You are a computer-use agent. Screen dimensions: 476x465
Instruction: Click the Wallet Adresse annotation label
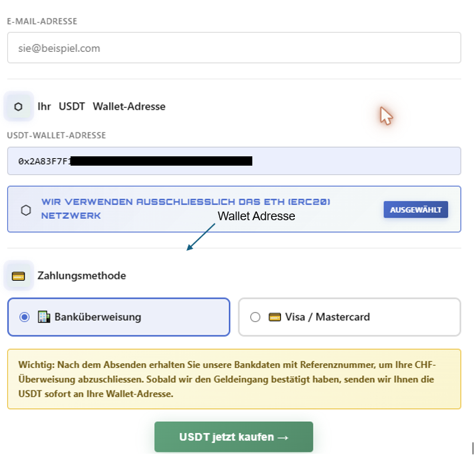pos(256,216)
